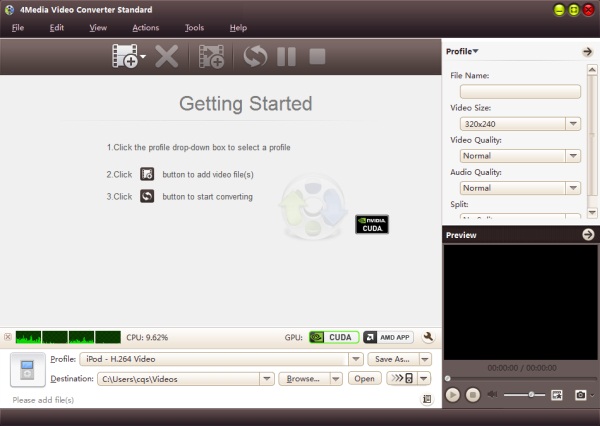Click the Pause toolbar icon
The image size is (600, 426).
pyautogui.click(x=286, y=57)
